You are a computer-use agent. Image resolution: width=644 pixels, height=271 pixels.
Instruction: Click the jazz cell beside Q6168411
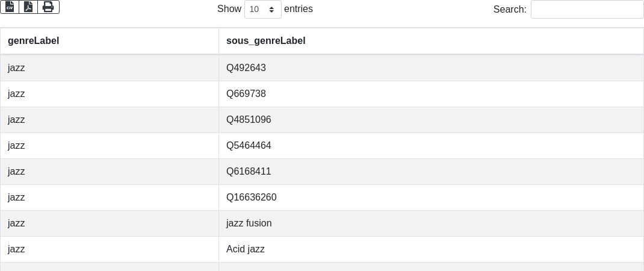pos(16,172)
